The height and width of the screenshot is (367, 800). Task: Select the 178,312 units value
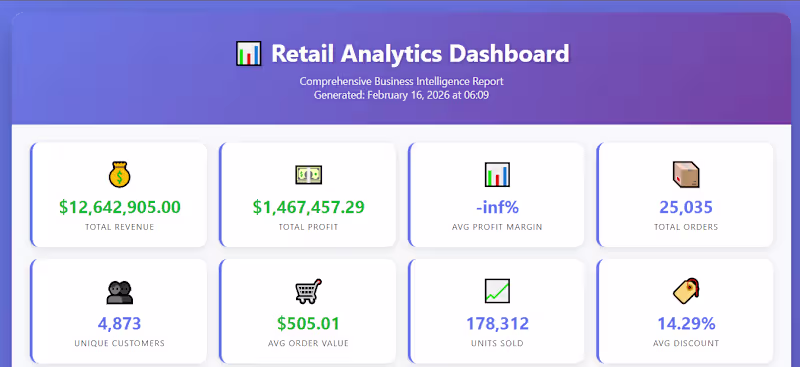coord(497,324)
